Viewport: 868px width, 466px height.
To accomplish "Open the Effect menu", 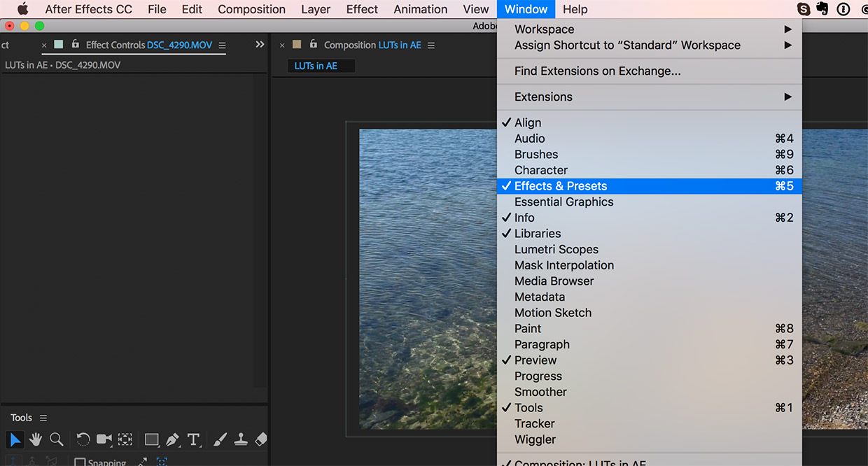I will [362, 9].
